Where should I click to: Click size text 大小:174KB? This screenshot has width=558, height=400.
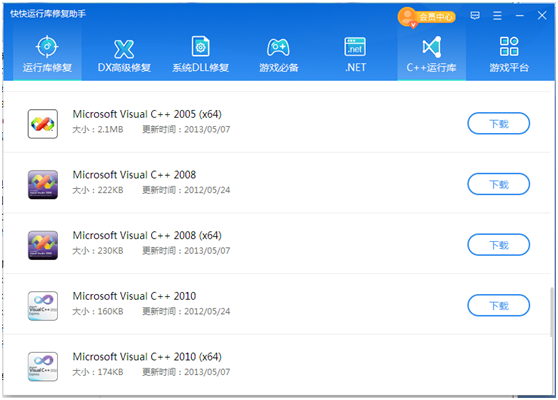coord(98,372)
